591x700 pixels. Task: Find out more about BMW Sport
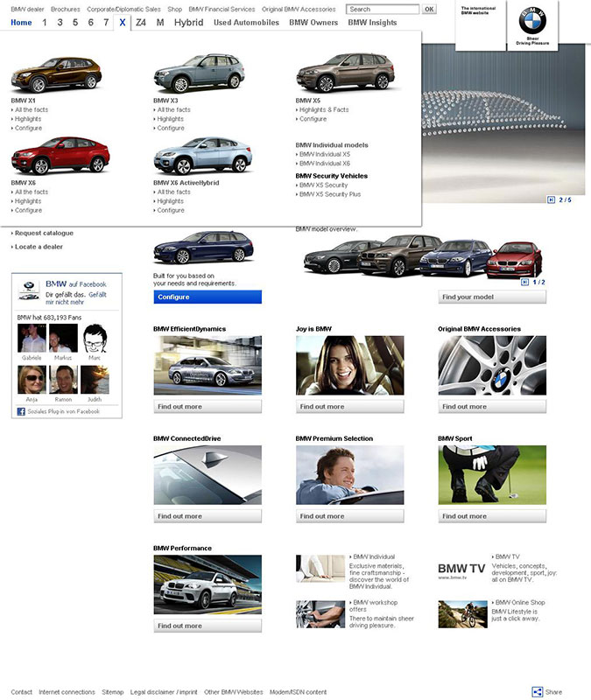[x=492, y=516]
